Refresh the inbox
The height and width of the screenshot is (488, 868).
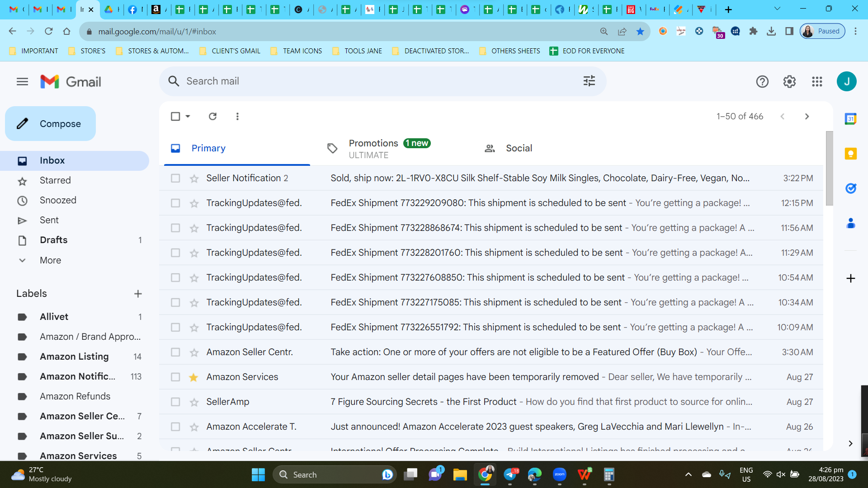point(212,117)
